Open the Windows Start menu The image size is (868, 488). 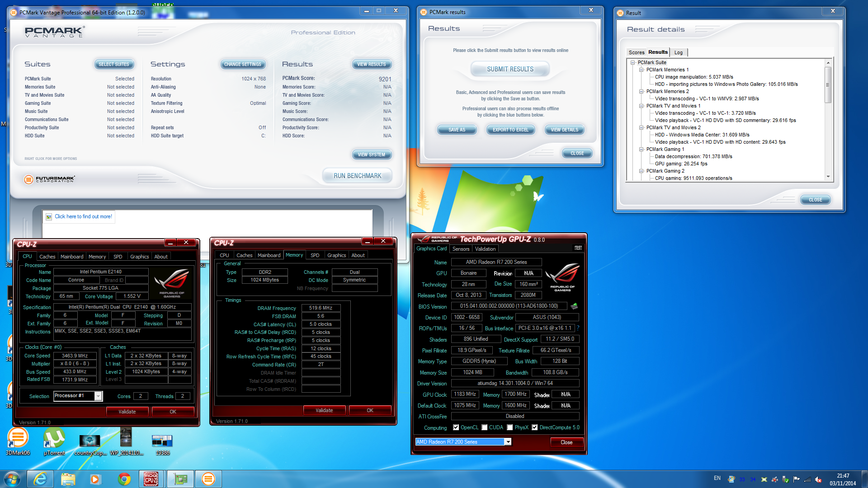pyautogui.click(x=12, y=479)
